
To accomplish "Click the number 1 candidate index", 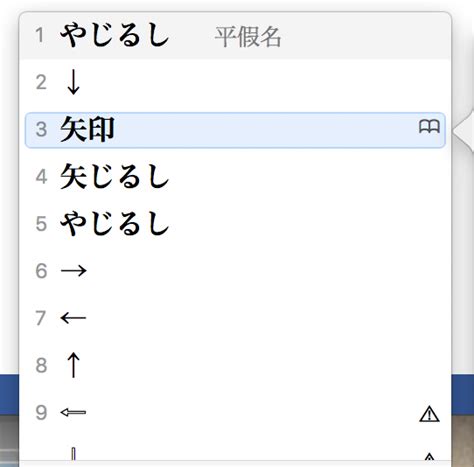I will coord(40,35).
